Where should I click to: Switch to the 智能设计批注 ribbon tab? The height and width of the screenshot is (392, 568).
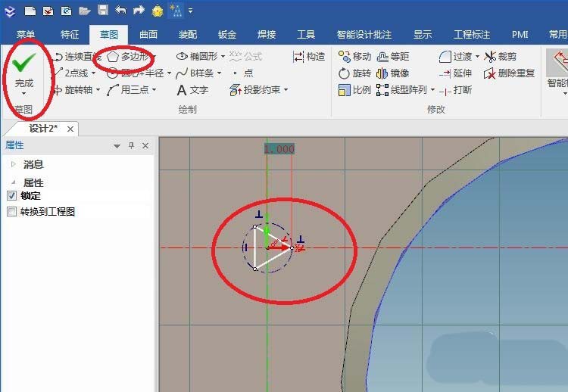(x=364, y=34)
